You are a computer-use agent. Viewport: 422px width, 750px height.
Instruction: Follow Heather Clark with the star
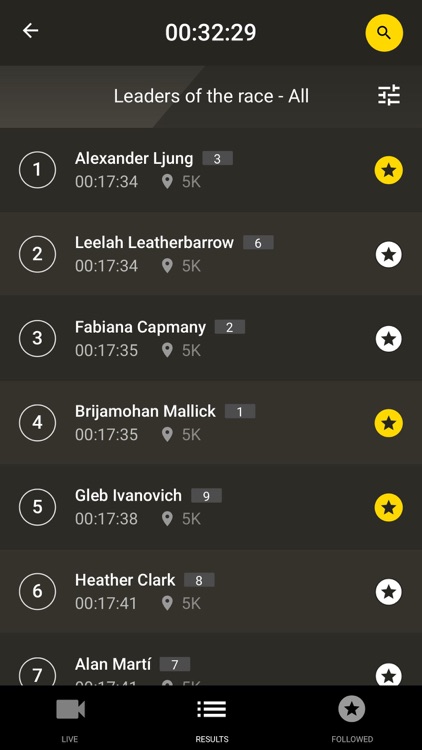click(x=389, y=592)
